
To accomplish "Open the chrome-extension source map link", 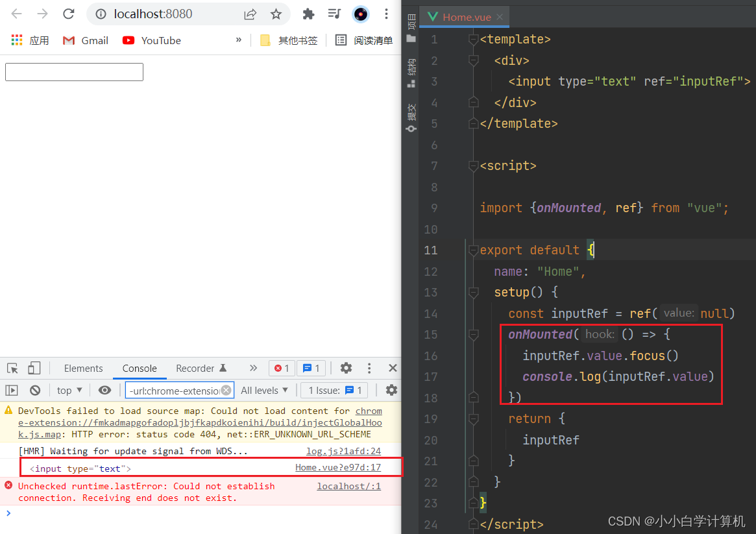I will point(200,422).
